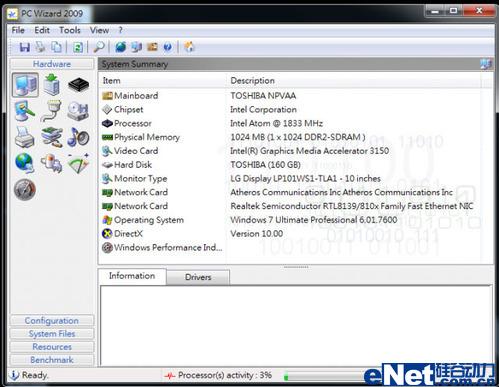Select the Network Card row for Realtek
Image resolution: width=499 pixels, height=387 pixels.
pyautogui.click(x=290, y=206)
